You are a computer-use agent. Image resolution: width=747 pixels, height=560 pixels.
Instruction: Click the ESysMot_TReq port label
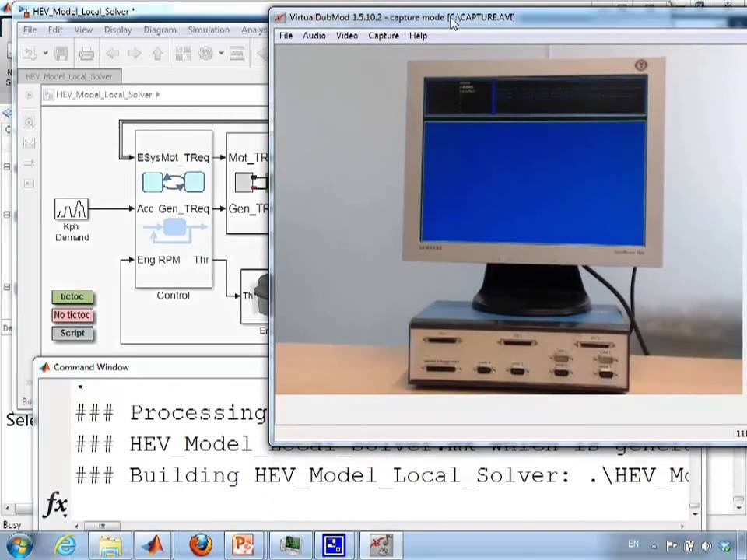pos(173,158)
